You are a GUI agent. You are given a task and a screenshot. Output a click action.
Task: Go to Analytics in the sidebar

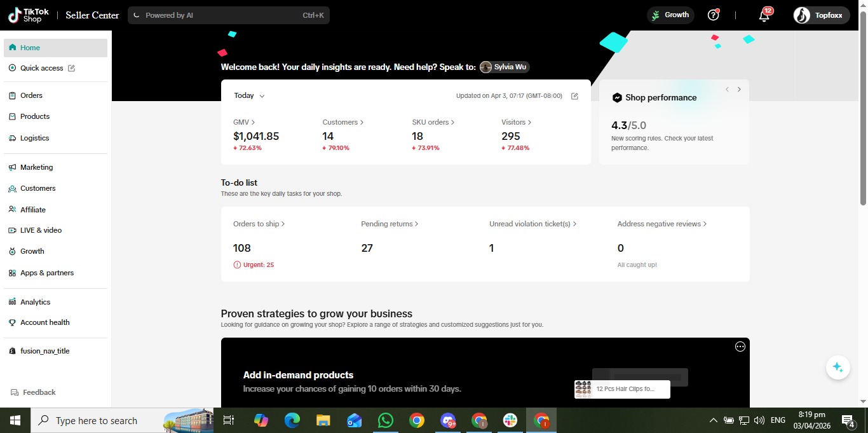tap(35, 302)
